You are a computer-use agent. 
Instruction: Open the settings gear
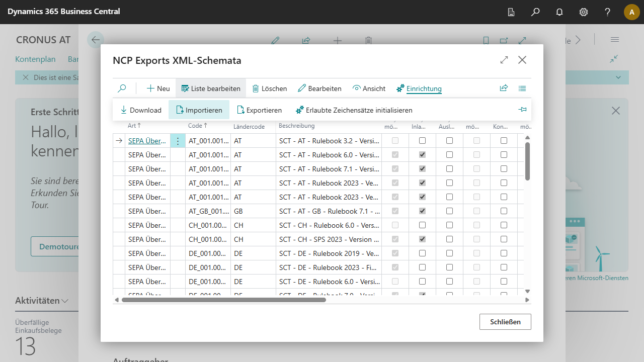(584, 12)
